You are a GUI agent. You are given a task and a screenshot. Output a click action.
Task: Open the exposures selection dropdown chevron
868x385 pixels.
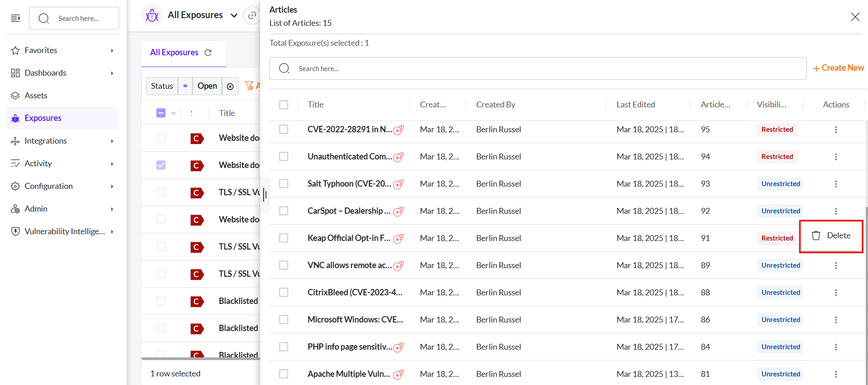pyautogui.click(x=173, y=113)
